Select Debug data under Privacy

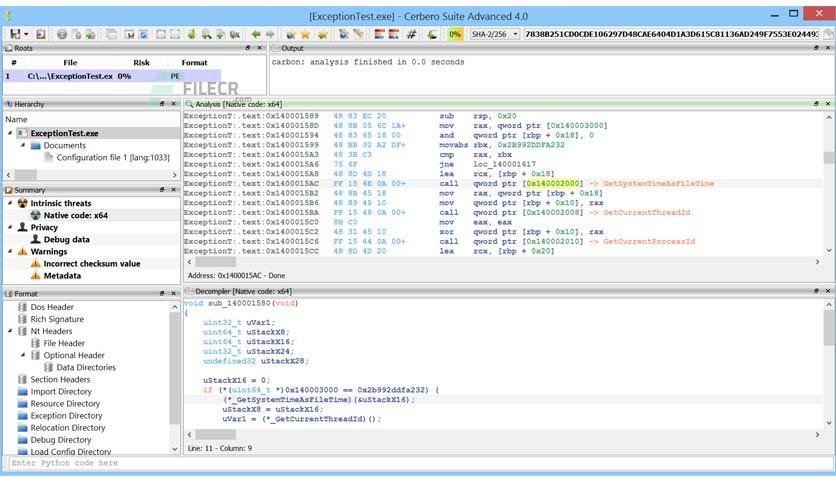click(66, 239)
